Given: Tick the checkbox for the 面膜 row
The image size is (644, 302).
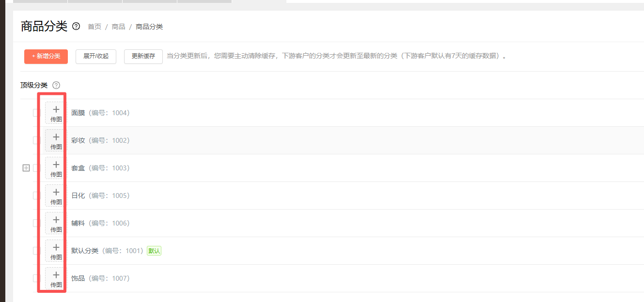Looking at the screenshot, I should pos(35,113).
